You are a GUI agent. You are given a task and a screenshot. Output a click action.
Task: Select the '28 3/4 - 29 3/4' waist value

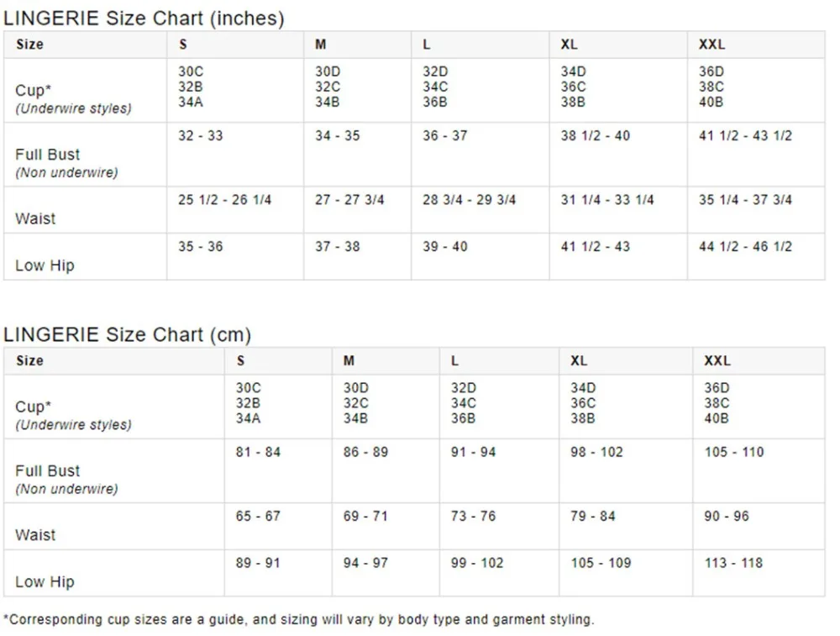[x=469, y=200]
